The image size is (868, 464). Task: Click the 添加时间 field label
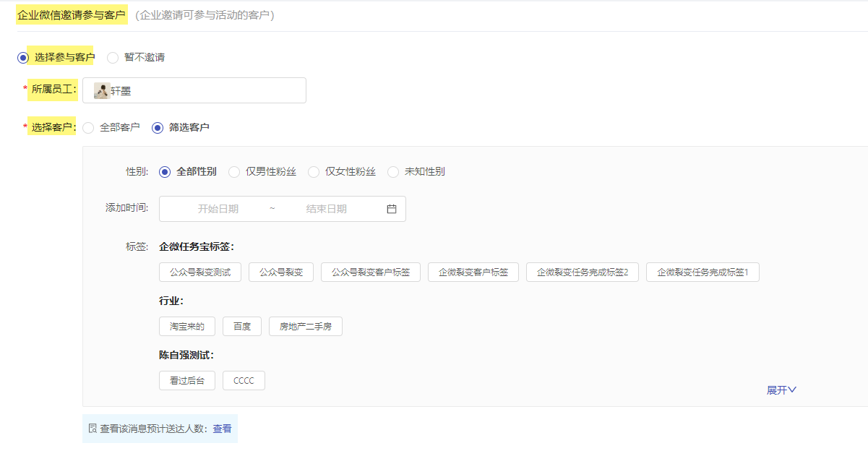click(127, 208)
